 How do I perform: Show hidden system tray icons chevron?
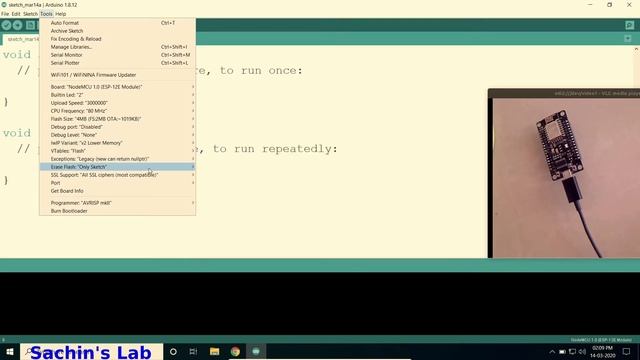(x=552, y=351)
